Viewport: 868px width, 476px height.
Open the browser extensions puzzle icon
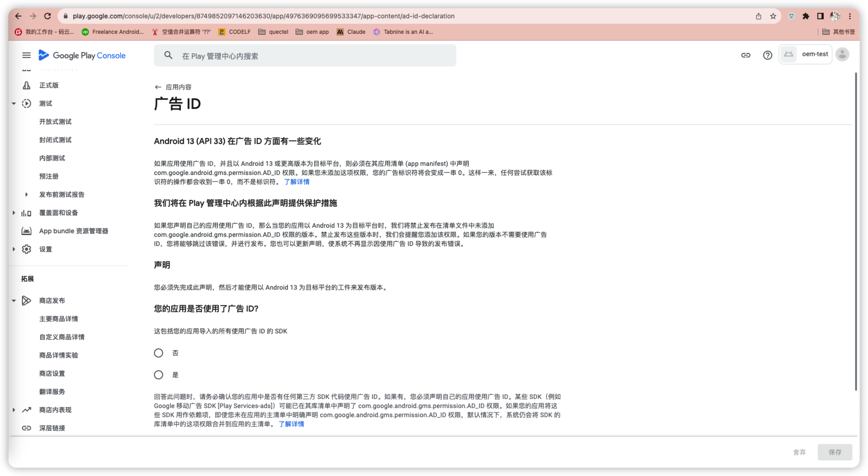[806, 16]
